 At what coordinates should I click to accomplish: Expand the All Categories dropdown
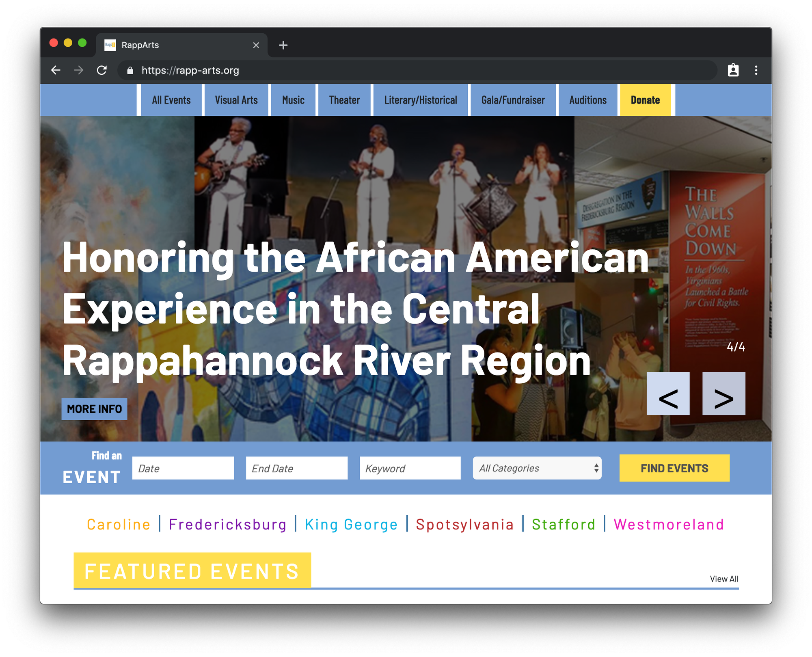[537, 468]
